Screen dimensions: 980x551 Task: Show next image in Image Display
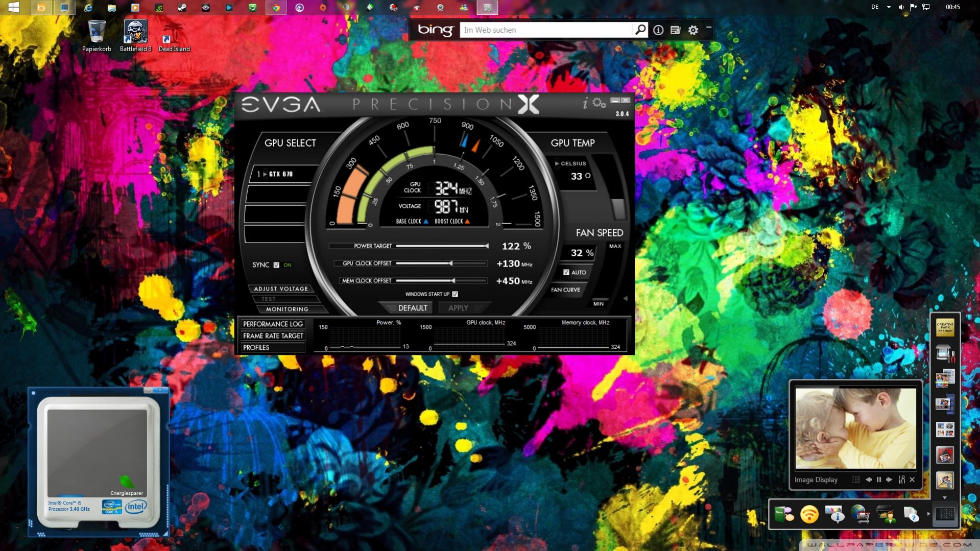coord(889,480)
